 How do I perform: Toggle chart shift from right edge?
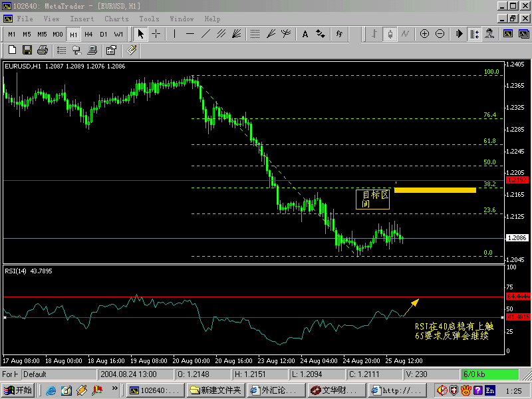474,34
